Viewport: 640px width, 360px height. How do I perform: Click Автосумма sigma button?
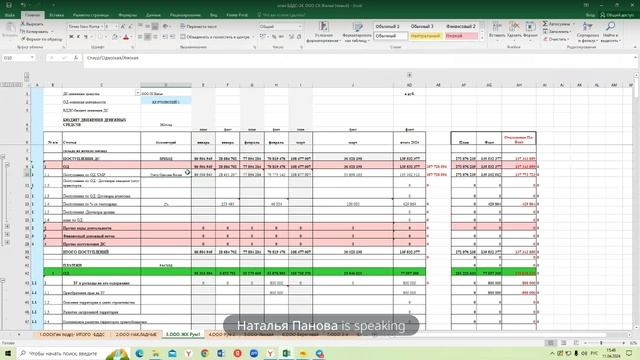(x=558, y=24)
